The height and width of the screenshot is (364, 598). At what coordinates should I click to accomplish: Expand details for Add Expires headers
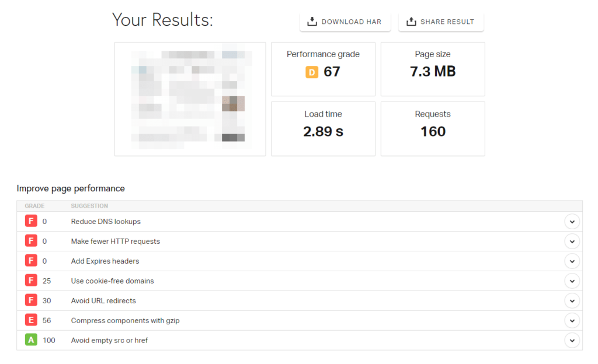pyautogui.click(x=572, y=261)
